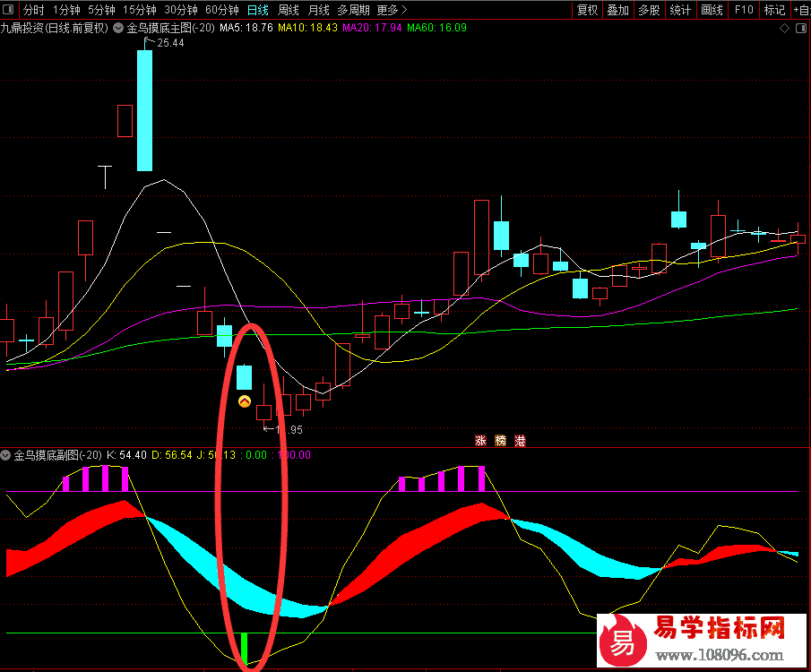Toggle 多周期 multi-period view
Image resolution: width=811 pixels, height=672 pixels.
point(353,10)
